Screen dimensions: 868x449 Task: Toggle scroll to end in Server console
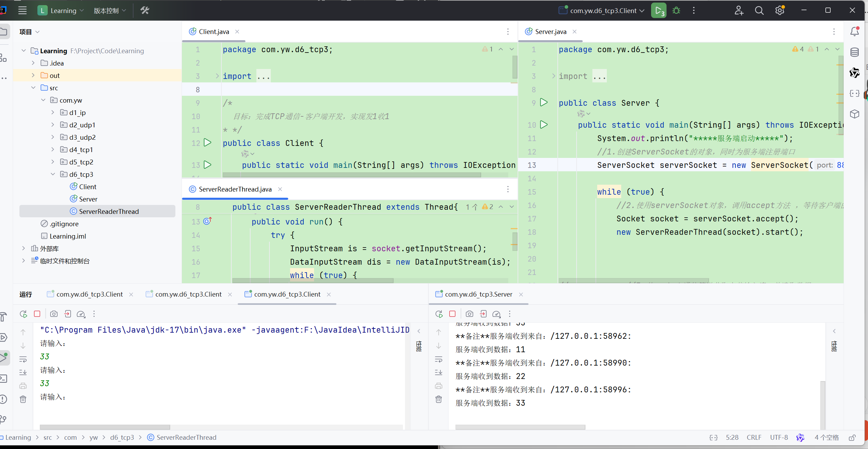pyautogui.click(x=439, y=372)
